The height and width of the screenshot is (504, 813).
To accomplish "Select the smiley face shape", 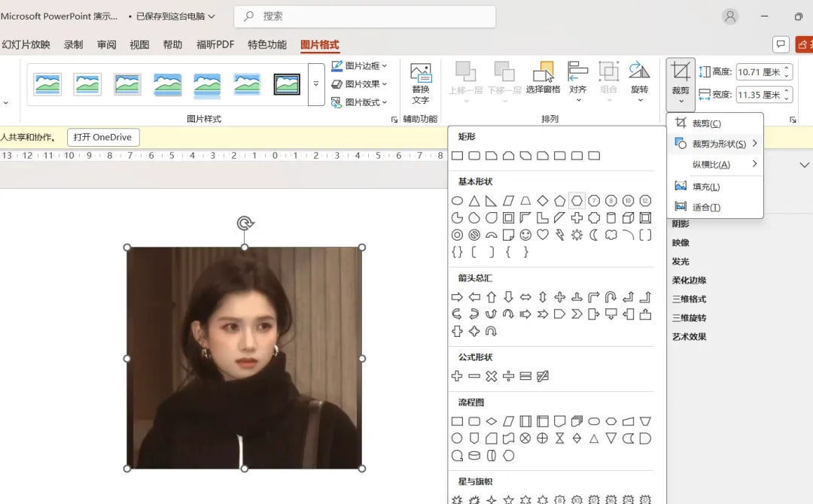I will [x=525, y=235].
